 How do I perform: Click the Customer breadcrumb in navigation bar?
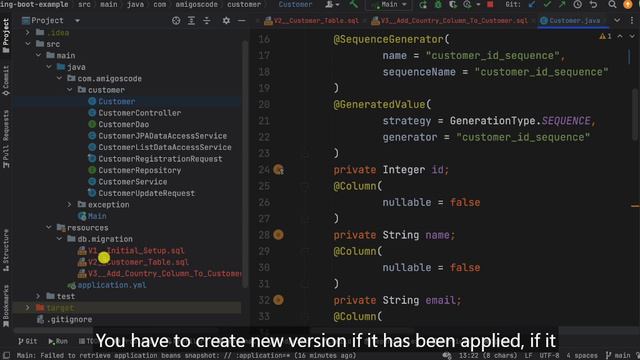pos(296,4)
